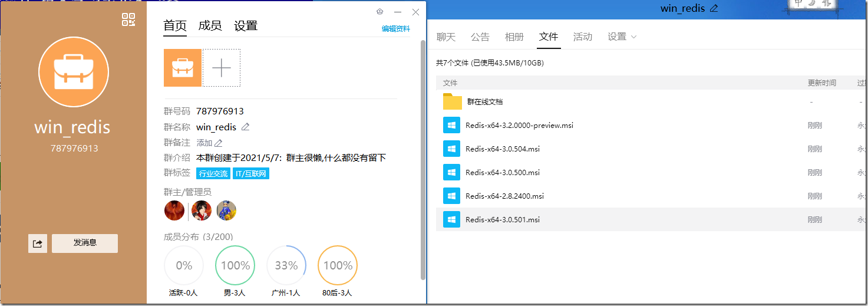Click icon of Redis-x64-3.0.504.msi
Viewport: 868px width, 306px height.
pyautogui.click(x=451, y=149)
